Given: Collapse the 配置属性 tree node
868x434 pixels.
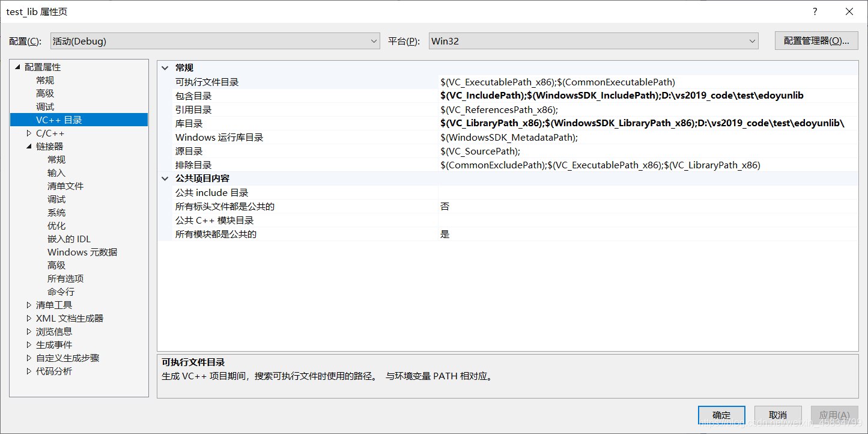Looking at the screenshot, I should pyautogui.click(x=17, y=67).
